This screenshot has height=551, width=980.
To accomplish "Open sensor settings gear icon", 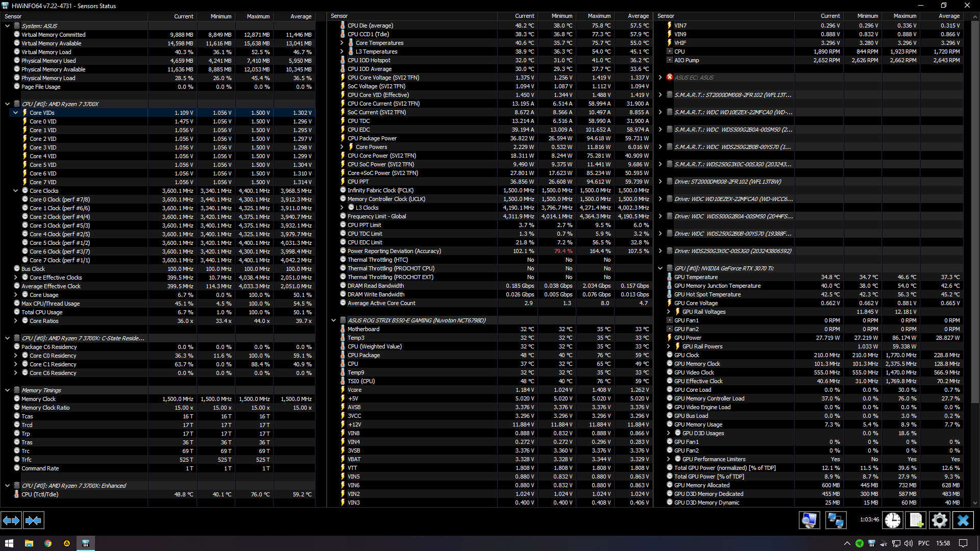I will pyautogui.click(x=939, y=520).
